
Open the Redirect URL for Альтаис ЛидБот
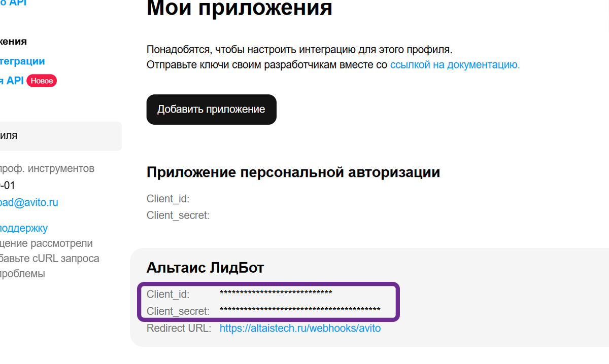300,328
